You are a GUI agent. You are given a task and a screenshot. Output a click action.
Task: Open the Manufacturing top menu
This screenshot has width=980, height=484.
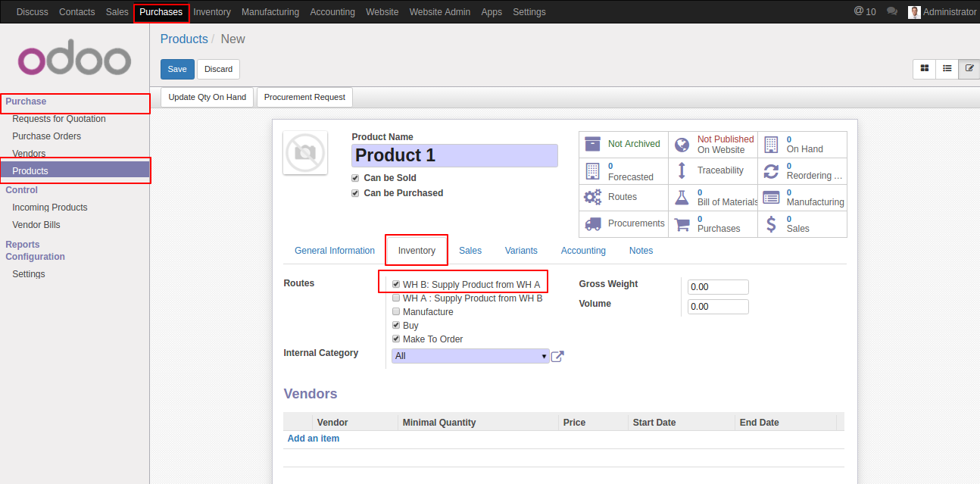(x=270, y=11)
